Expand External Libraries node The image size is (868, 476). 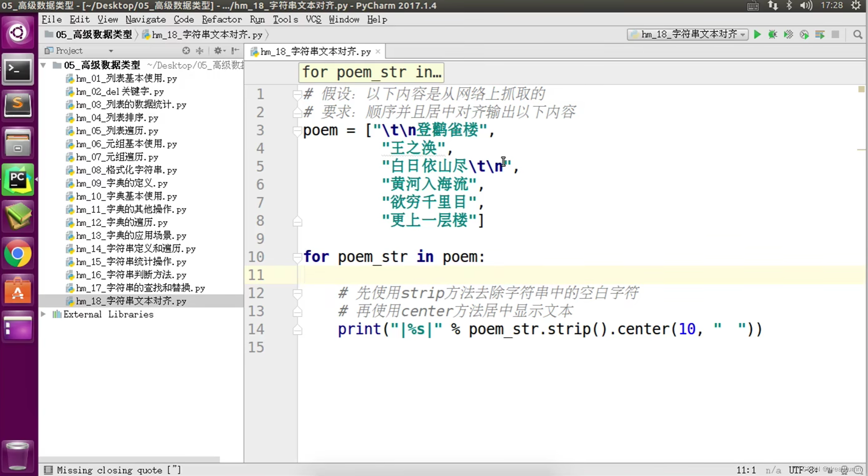[x=44, y=314]
